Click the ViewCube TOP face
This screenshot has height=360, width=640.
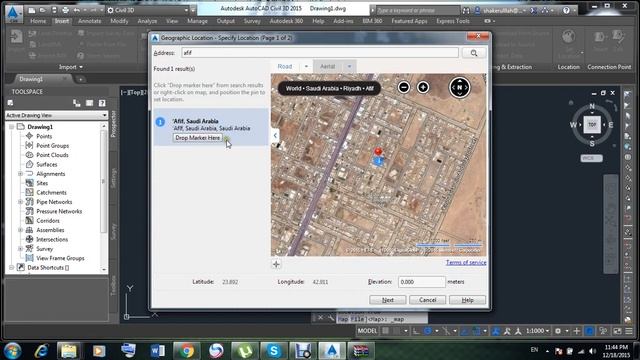[592, 124]
